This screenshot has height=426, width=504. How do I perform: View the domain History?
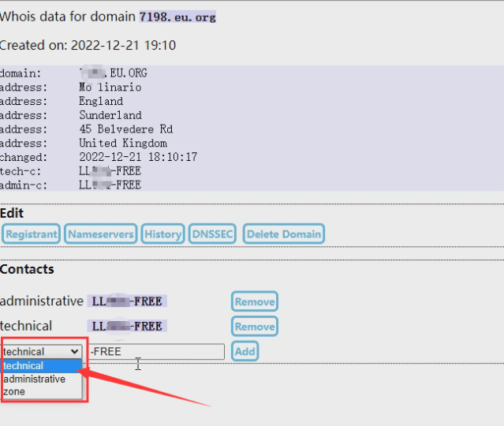click(163, 234)
